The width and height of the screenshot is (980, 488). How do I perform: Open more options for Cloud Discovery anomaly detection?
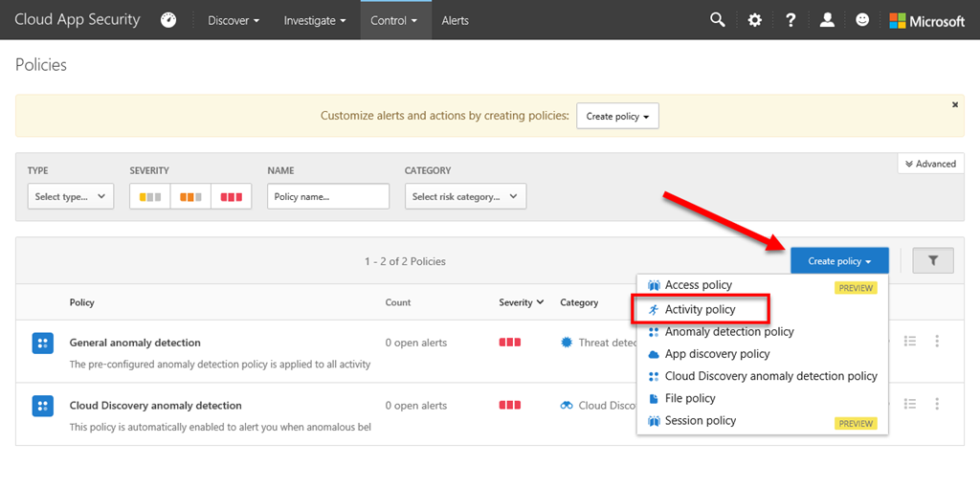[x=937, y=404]
